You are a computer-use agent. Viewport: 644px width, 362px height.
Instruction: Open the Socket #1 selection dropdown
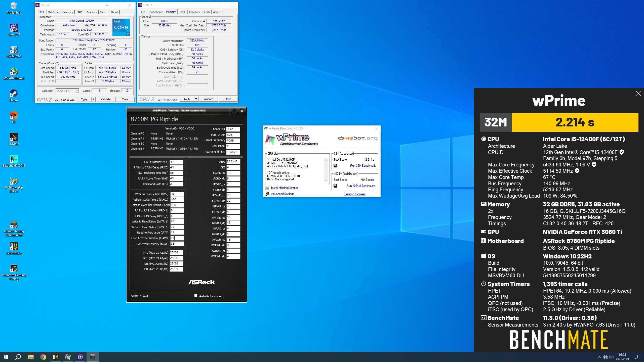[67, 91]
